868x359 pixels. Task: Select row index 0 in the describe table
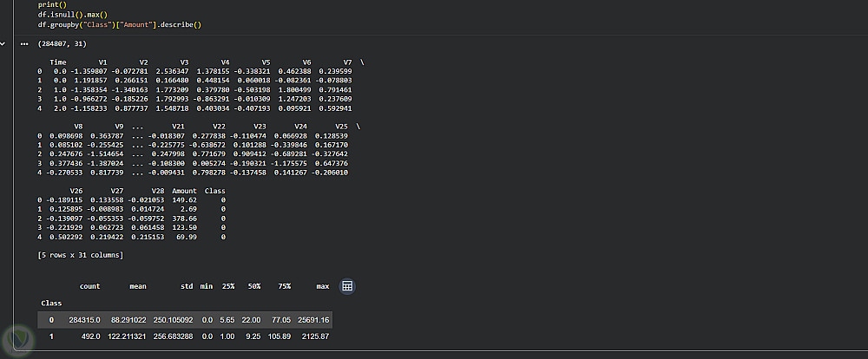[x=51, y=320]
